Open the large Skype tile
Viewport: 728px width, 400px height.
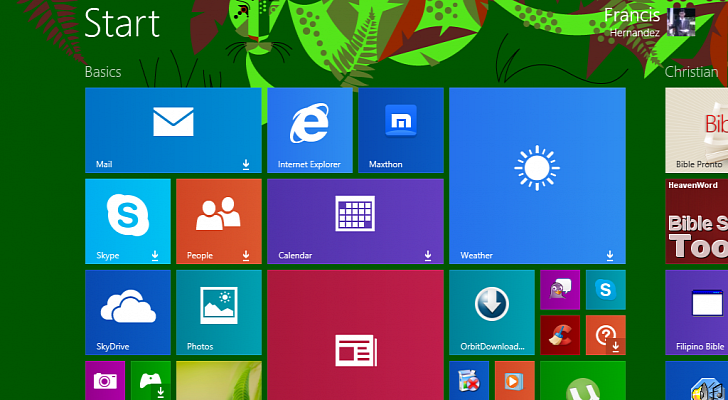coord(128,221)
